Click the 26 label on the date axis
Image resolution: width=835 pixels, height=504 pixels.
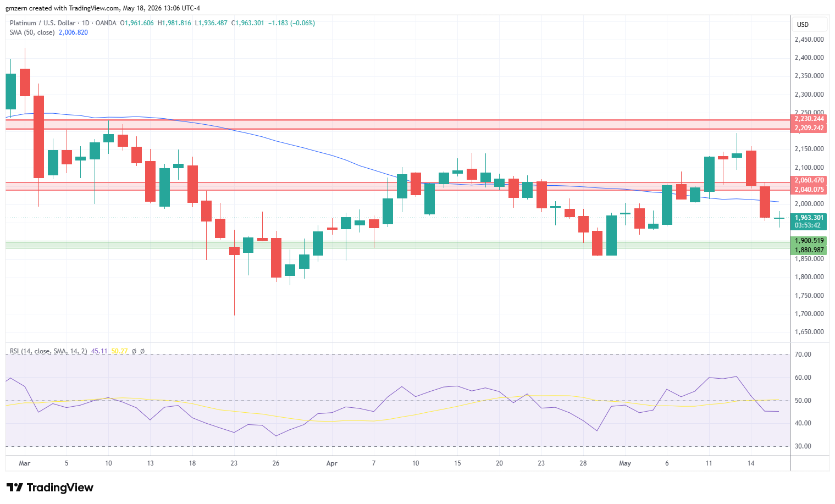point(276,463)
